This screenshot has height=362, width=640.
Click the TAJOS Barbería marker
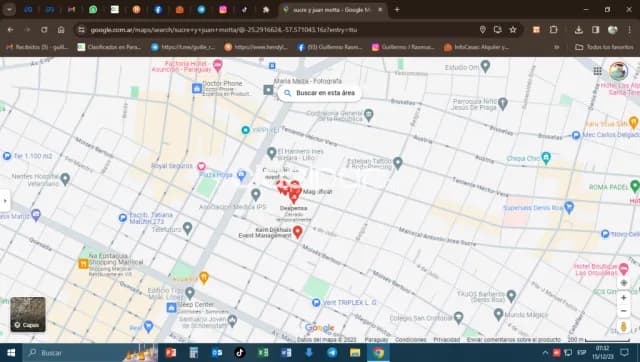point(511,295)
